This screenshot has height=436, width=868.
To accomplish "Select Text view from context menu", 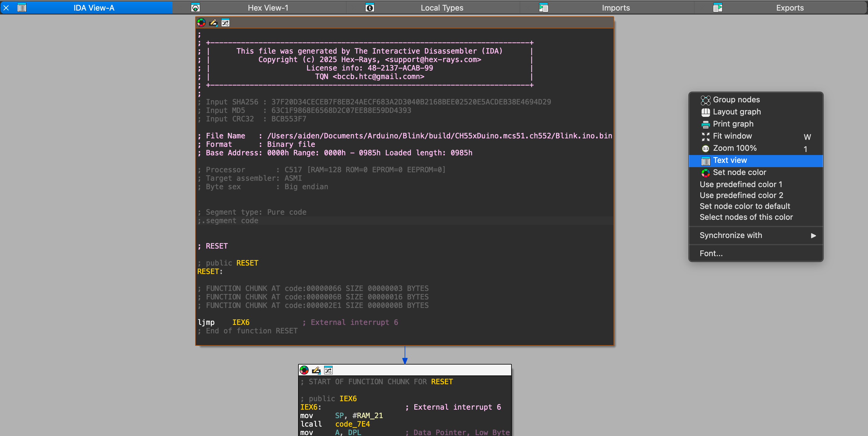I will [x=730, y=160].
